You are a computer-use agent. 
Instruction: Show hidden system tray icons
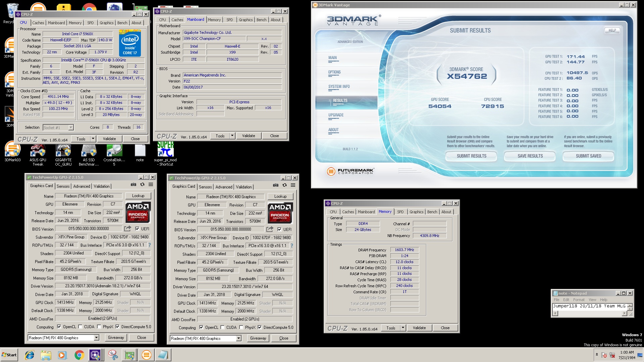coord(597,355)
